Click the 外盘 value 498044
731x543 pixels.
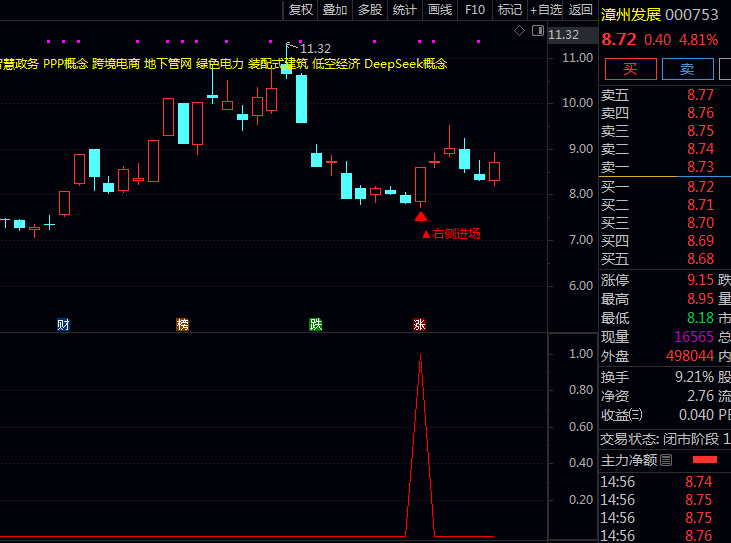pos(690,356)
